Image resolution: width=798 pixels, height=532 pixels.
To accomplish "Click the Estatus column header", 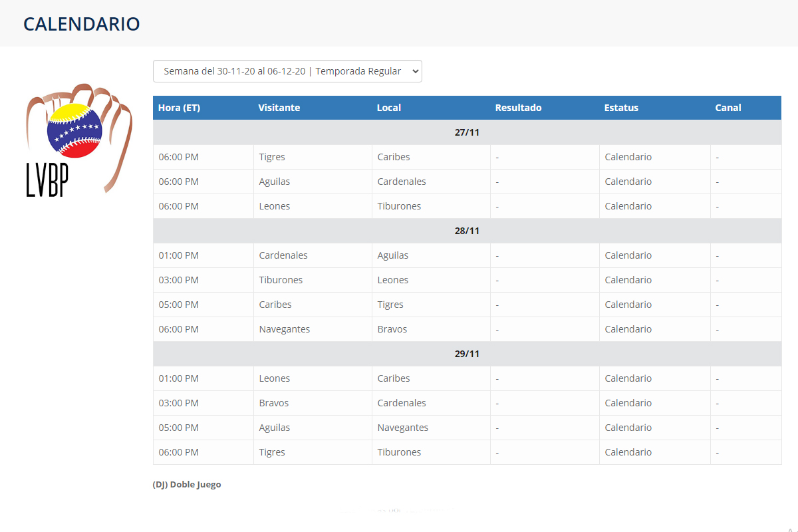I will point(620,108).
